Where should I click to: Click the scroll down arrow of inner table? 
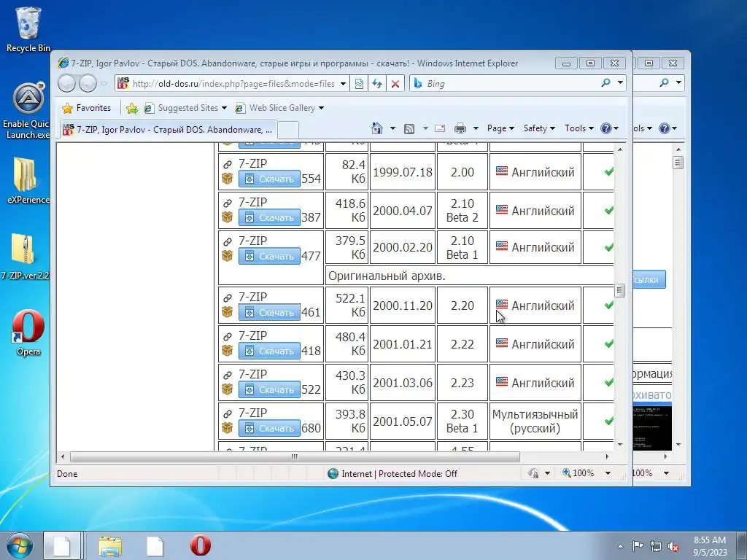click(x=620, y=444)
